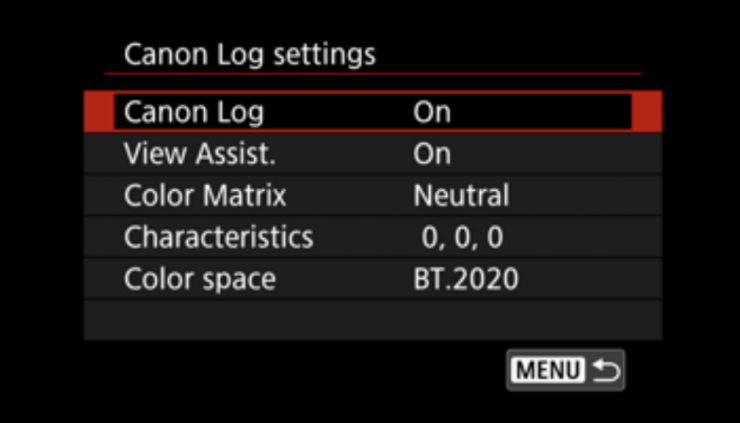Click the empty row below Color space
740x423 pixels.
click(x=372, y=320)
